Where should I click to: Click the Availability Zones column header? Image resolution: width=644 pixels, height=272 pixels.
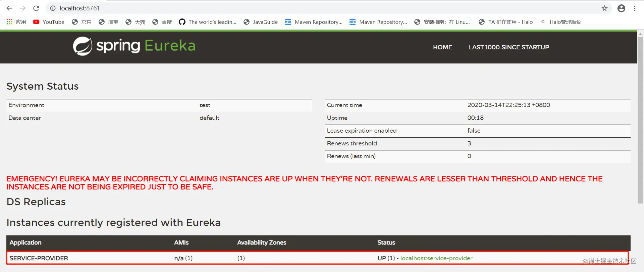262,242
